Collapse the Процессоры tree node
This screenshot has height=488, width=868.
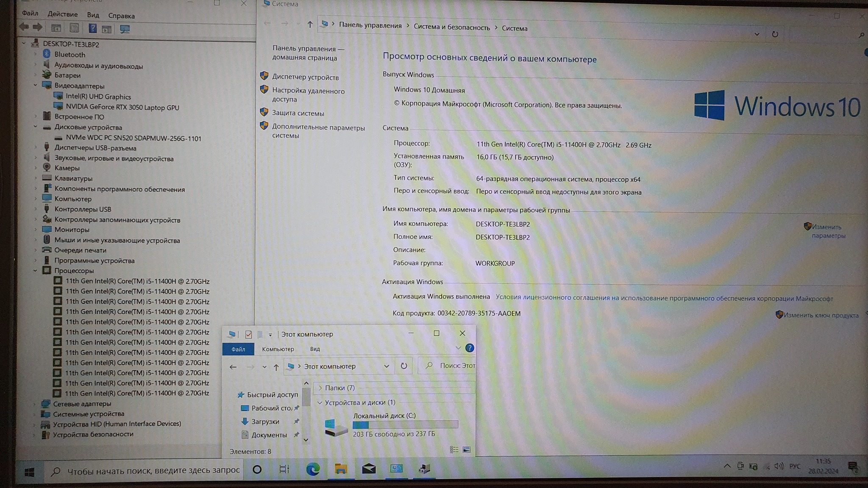pos(36,271)
